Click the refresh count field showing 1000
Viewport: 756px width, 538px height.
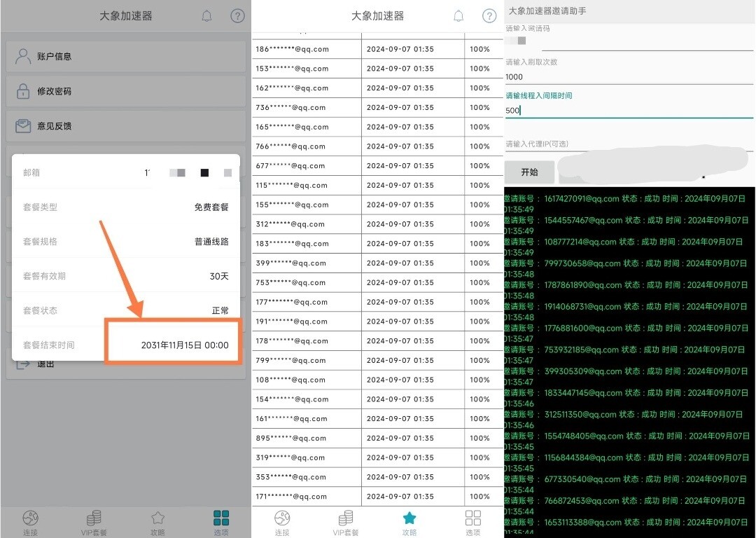[x=628, y=77]
